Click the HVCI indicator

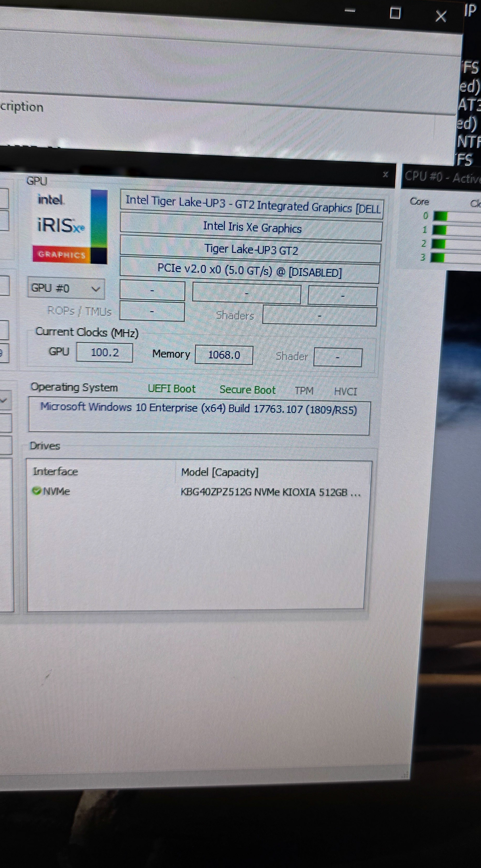pyautogui.click(x=345, y=391)
